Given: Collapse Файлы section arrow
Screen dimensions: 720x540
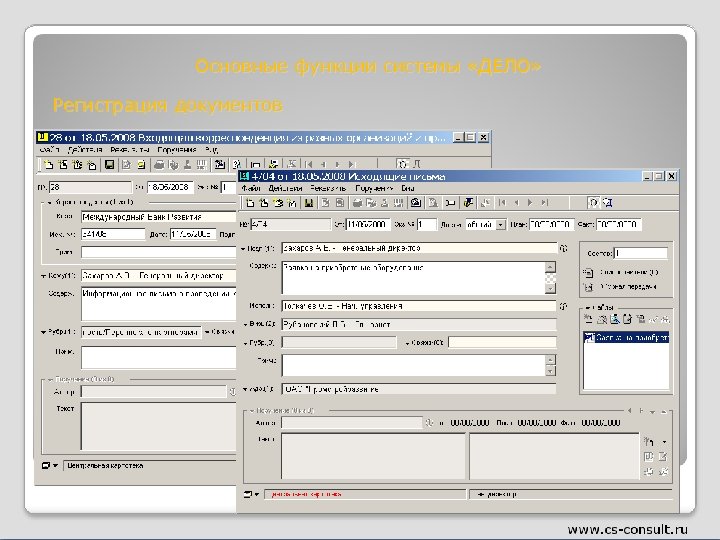Looking at the screenshot, I should 588,308.
